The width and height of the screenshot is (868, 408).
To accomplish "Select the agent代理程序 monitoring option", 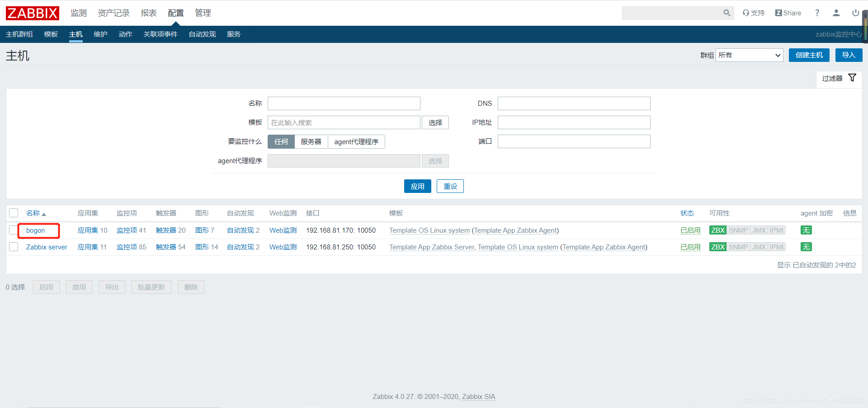I will [356, 141].
